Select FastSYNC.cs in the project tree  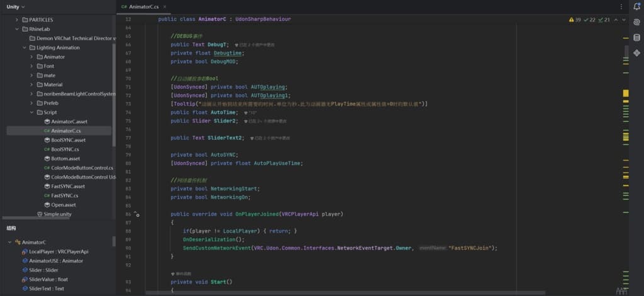pos(65,195)
